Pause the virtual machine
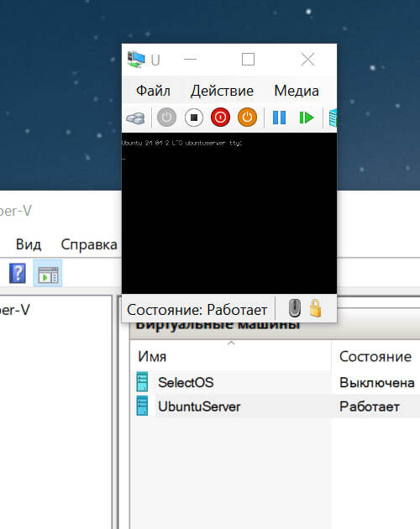Viewport: 420px width, 529px height. pos(279,118)
